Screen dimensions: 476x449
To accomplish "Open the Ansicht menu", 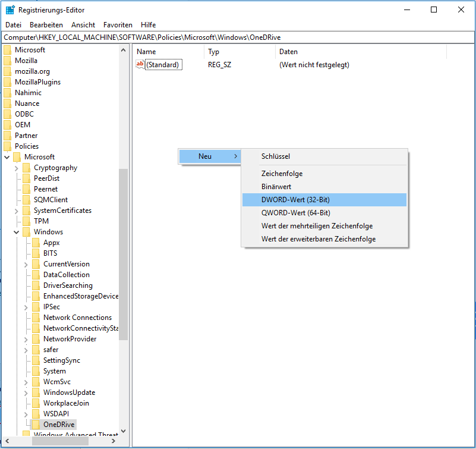I will 83,25.
